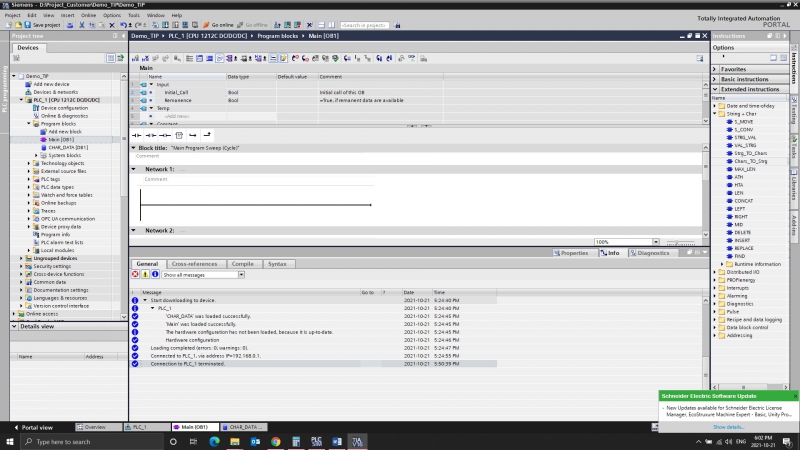
Task: Expand Date and time-of-day folder
Action: (x=715, y=106)
